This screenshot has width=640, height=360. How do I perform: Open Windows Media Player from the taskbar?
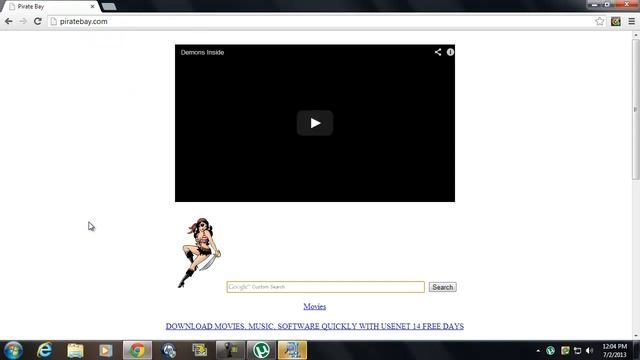106,350
